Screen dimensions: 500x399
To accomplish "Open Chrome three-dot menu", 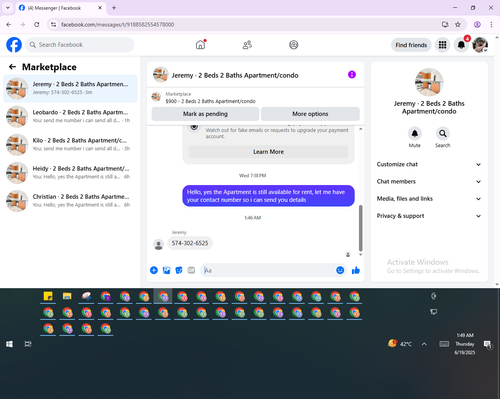I will tap(491, 24).
